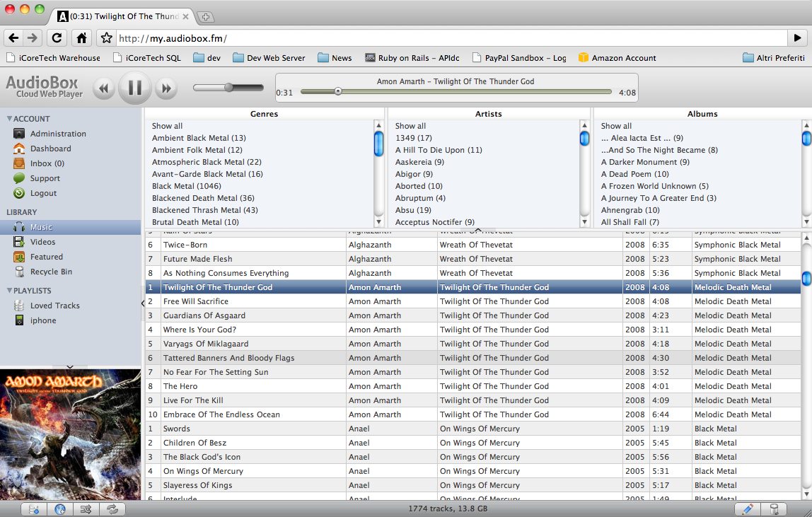Open the Administration section
This screenshot has width=812, height=517.
[58, 134]
